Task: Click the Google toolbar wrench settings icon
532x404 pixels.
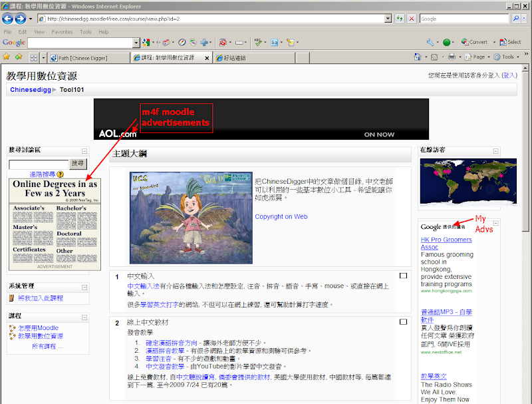Action: pos(430,42)
